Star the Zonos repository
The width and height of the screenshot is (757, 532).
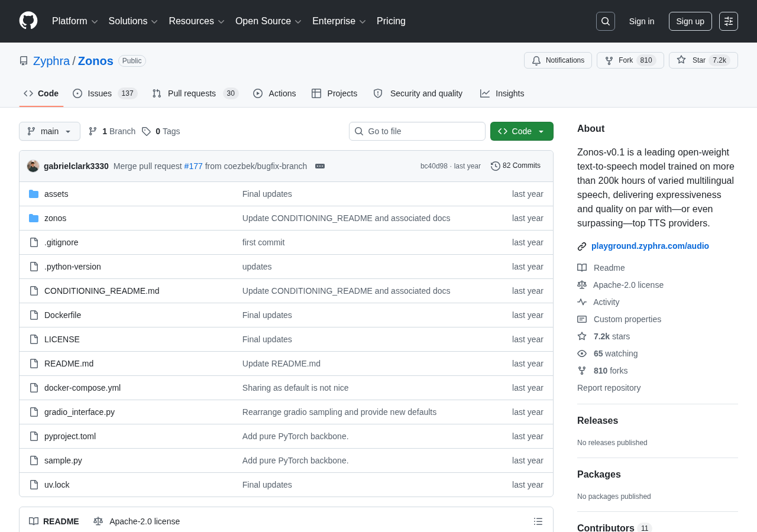(x=703, y=60)
